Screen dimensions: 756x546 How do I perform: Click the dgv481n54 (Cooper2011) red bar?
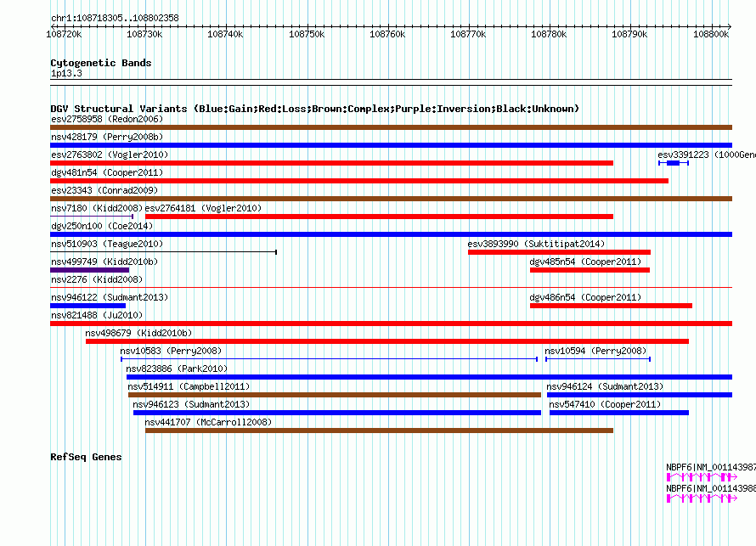click(359, 181)
